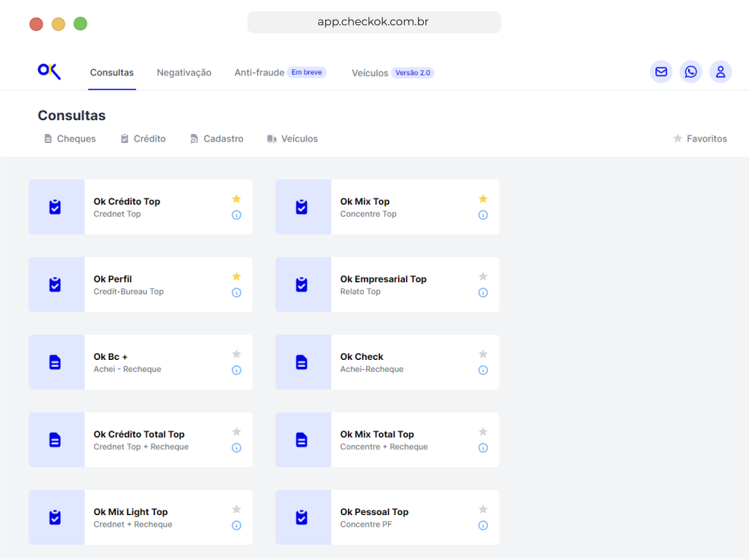The height and width of the screenshot is (560, 749).
Task: Open the Ok Empresarial Top card title
Action: pyautogui.click(x=383, y=278)
